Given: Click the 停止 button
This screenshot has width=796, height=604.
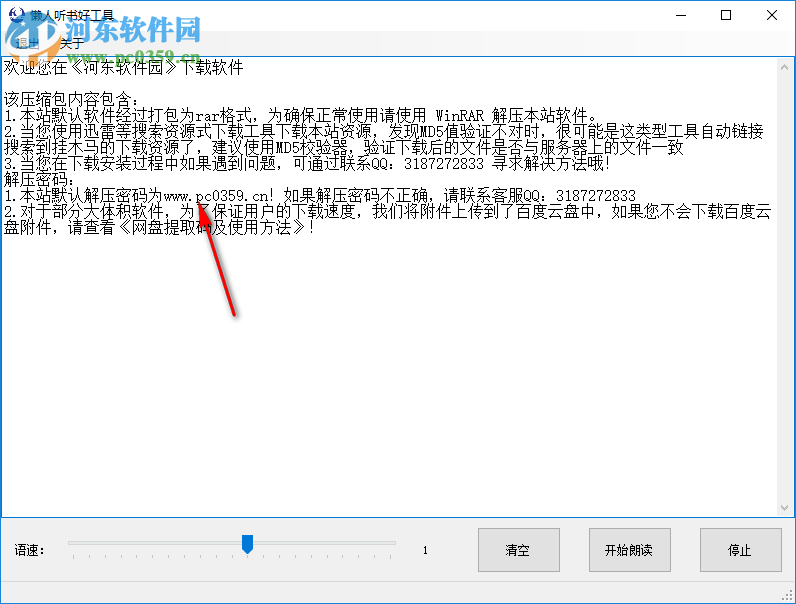Looking at the screenshot, I should (x=740, y=550).
